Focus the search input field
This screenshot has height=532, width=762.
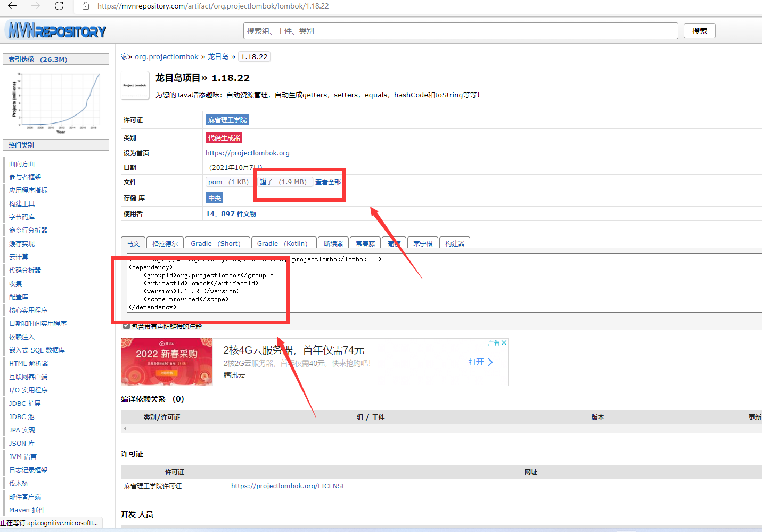[461, 31]
